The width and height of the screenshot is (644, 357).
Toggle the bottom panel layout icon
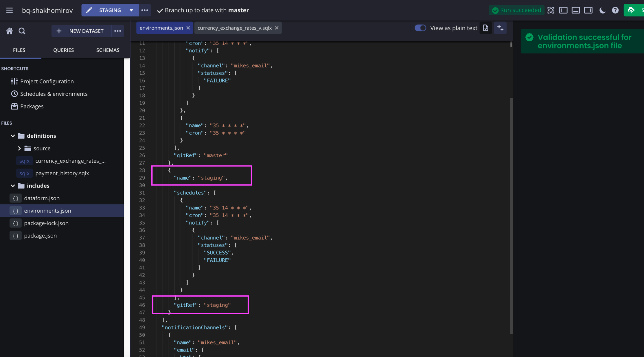tap(576, 10)
